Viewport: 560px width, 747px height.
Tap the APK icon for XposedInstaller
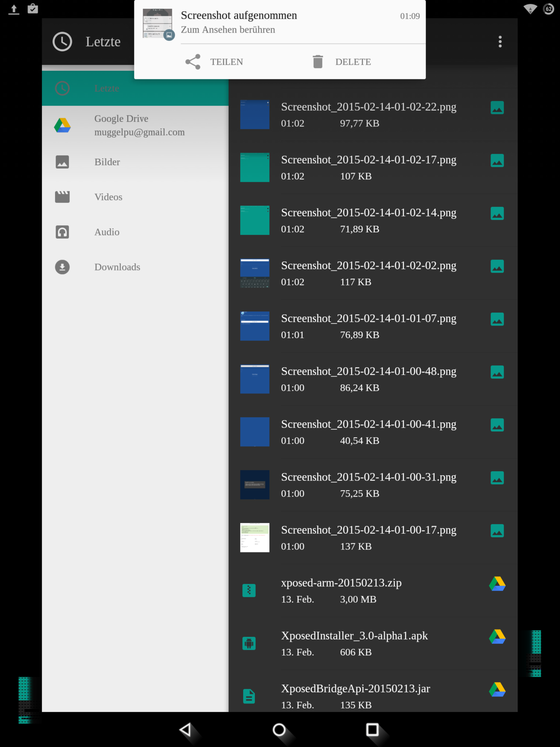click(249, 643)
